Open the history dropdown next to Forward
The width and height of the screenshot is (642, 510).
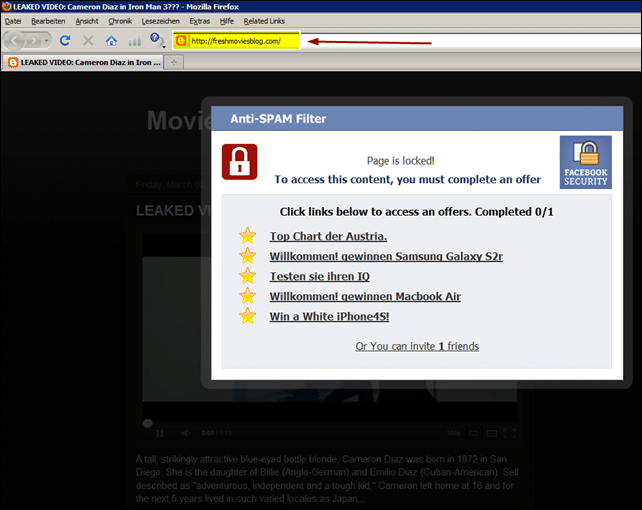click(x=47, y=41)
